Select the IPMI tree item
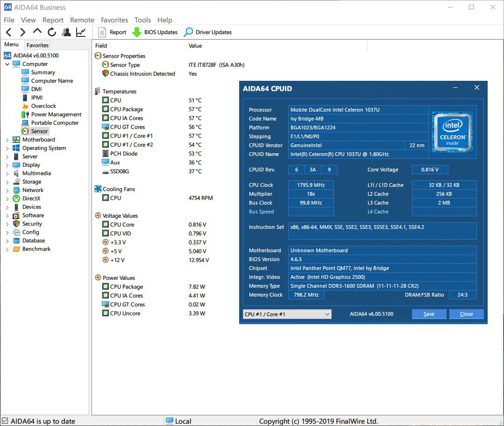Viewport: 504px width, 426px height. [32, 98]
